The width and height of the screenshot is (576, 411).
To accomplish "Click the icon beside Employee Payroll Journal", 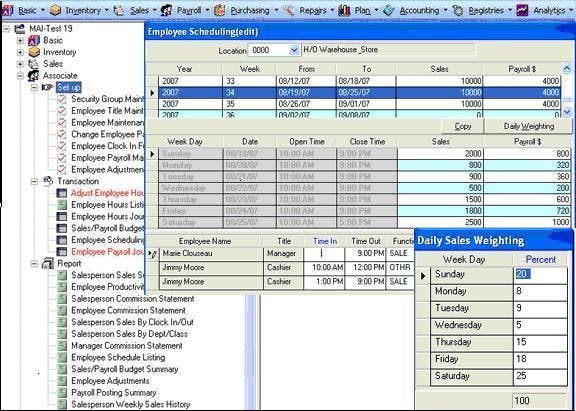I will click(x=62, y=252).
